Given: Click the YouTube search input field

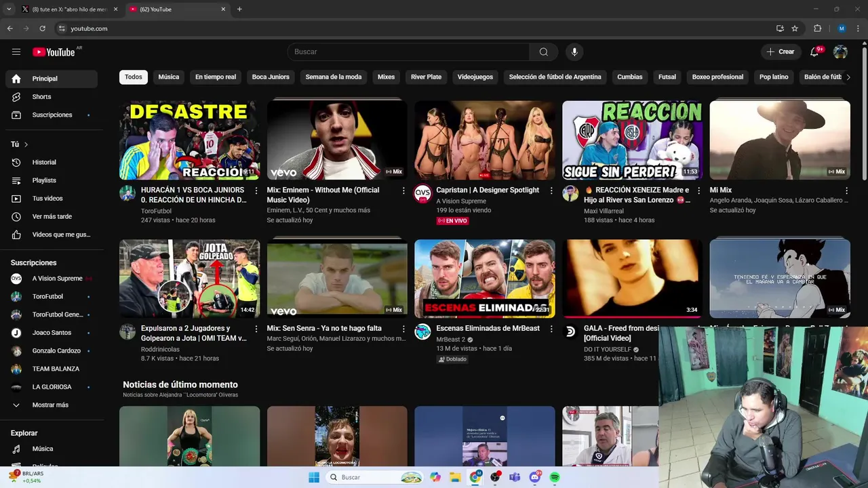Looking at the screenshot, I should click(x=408, y=52).
